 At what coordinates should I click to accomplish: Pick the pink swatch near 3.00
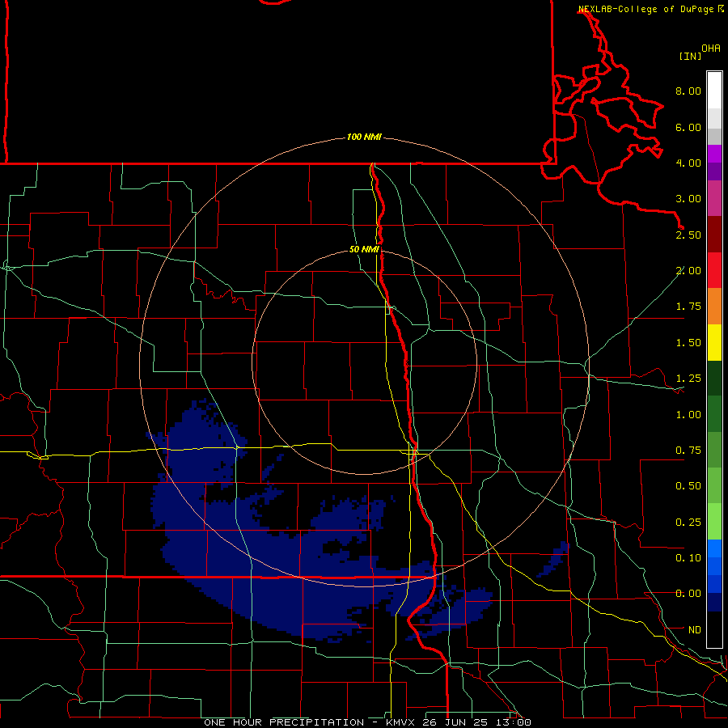(714, 199)
